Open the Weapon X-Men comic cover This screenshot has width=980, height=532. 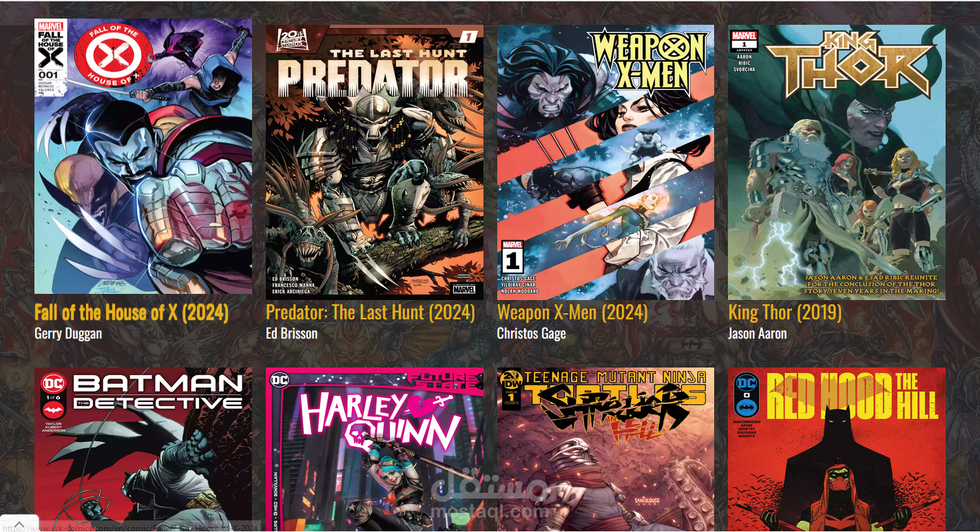pos(605,162)
